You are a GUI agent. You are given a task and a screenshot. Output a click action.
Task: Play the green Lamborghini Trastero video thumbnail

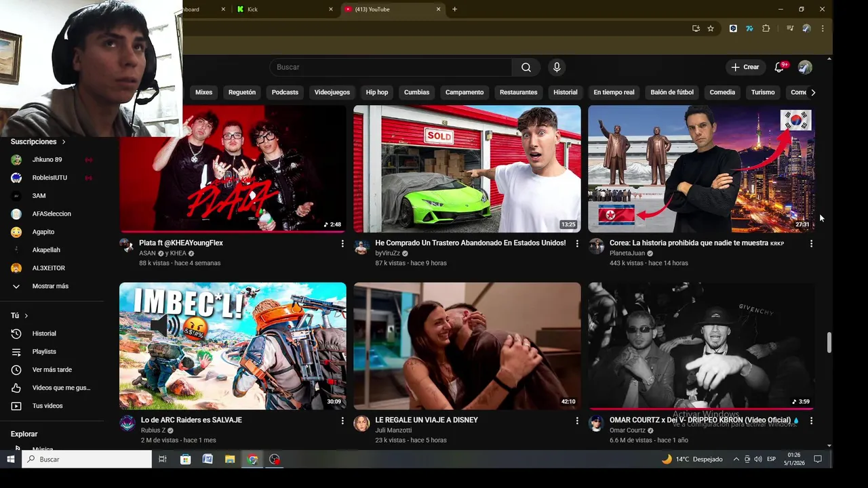tap(467, 169)
